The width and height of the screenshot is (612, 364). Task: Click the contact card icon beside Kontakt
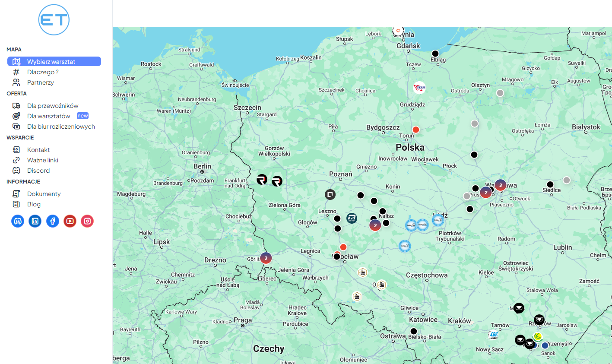pyautogui.click(x=16, y=150)
